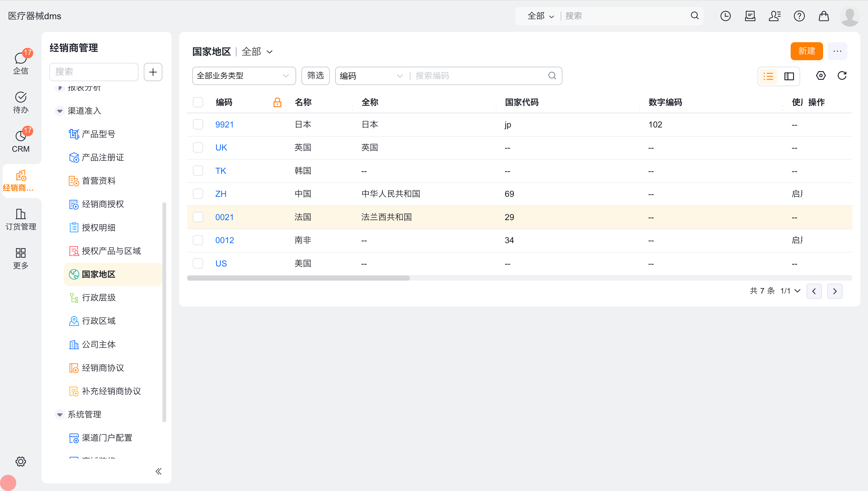Click the help question mark icon
This screenshot has width=868, height=491.
click(x=799, y=16)
